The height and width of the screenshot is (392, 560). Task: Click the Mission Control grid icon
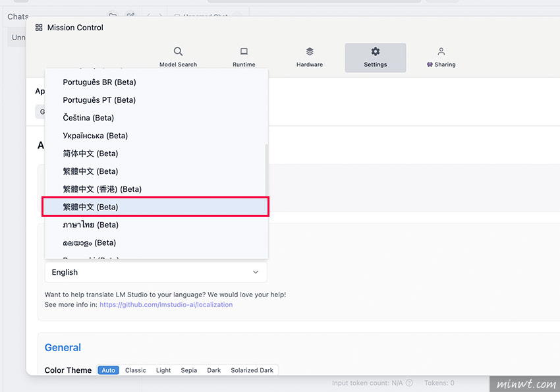[39, 28]
